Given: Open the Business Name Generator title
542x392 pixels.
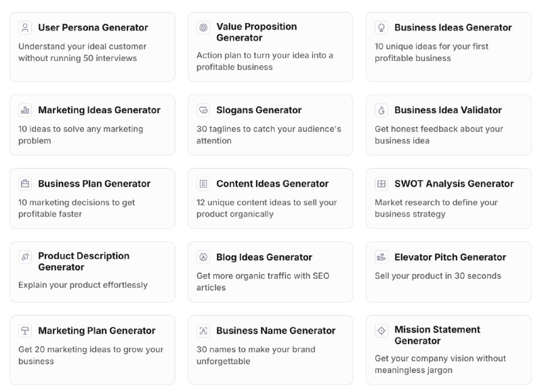Looking at the screenshot, I should coord(276,330).
